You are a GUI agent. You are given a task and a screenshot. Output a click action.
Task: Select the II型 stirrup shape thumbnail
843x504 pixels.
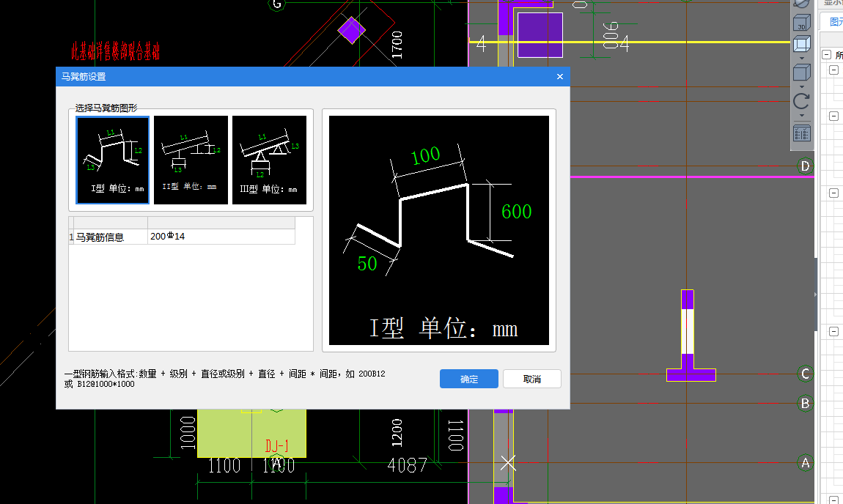pyautogui.click(x=191, y=160)
